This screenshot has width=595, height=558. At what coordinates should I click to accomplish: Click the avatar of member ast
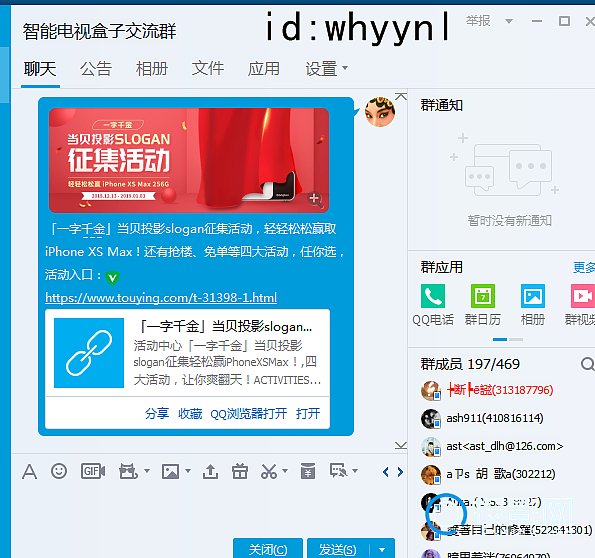point(431,446)
